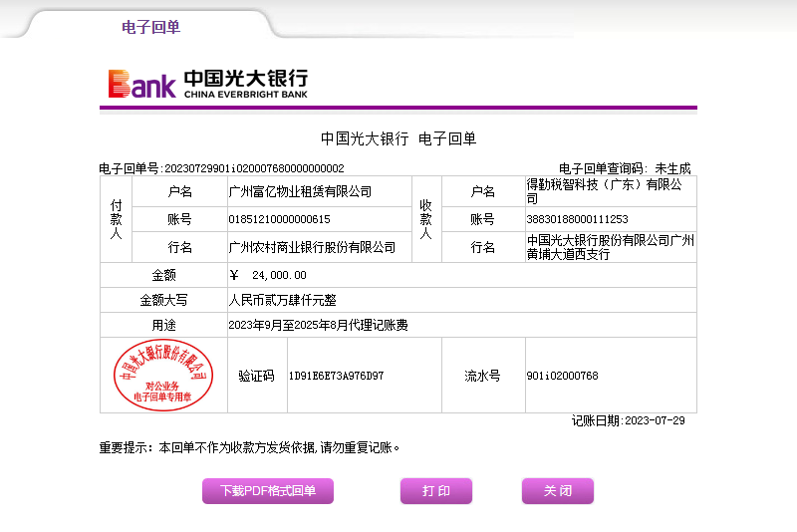797x532 pixels.
Task: Click the 重要提示 notice line
Action: 249,447
